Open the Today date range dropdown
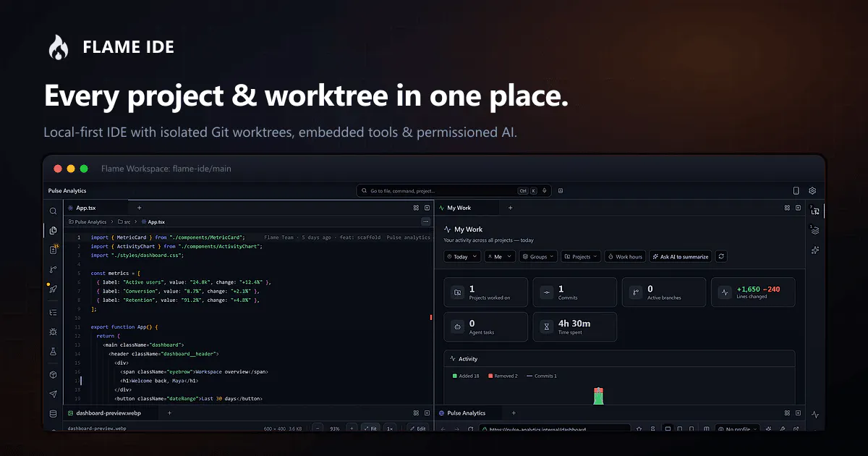868x456 pixels. click(x=462, y=256)
